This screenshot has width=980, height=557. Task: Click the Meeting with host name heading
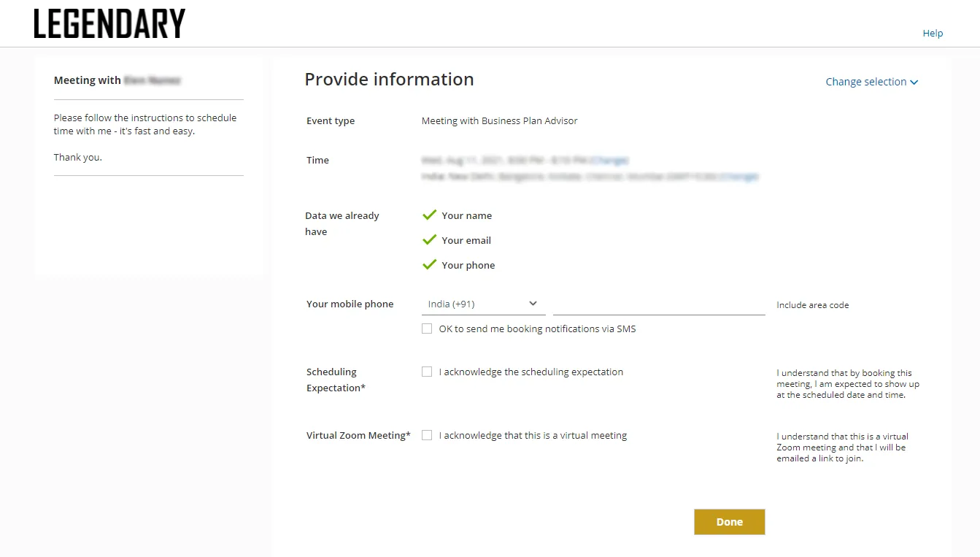tap(117, 80)
